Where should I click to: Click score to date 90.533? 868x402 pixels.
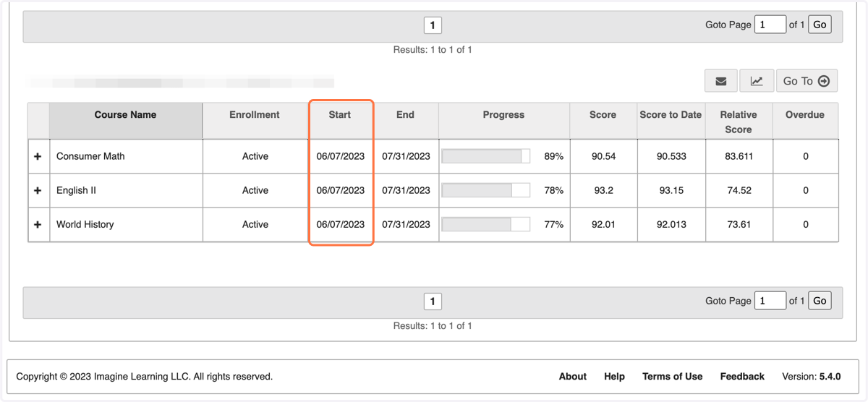[671, 156]
